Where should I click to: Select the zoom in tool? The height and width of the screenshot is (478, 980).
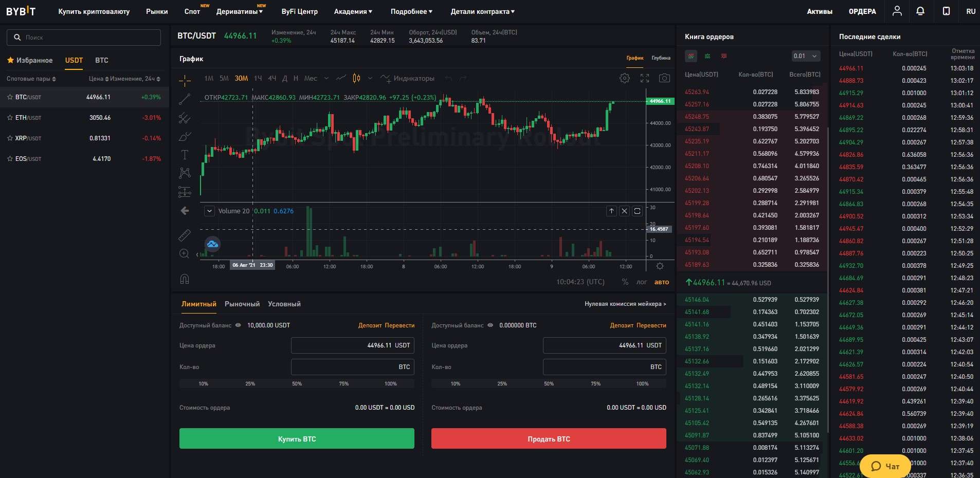pyautogui.click(x=184, y=253)
